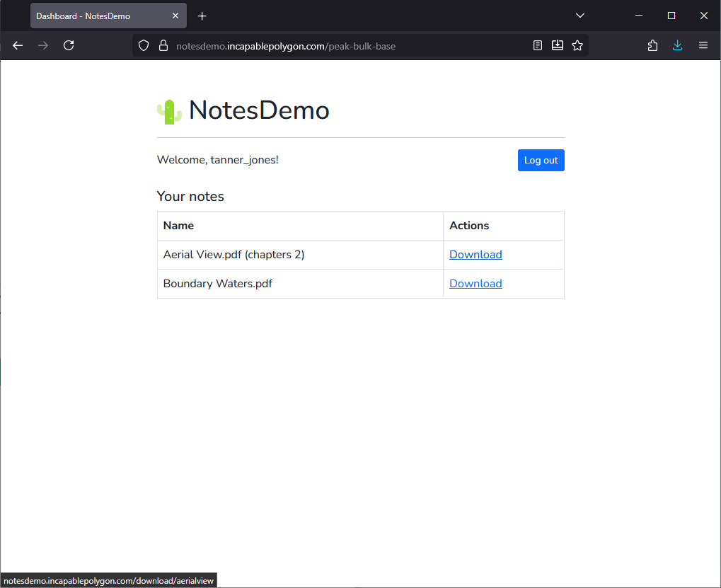
Task: Open the extensions panel
Action: pos(652,45)
